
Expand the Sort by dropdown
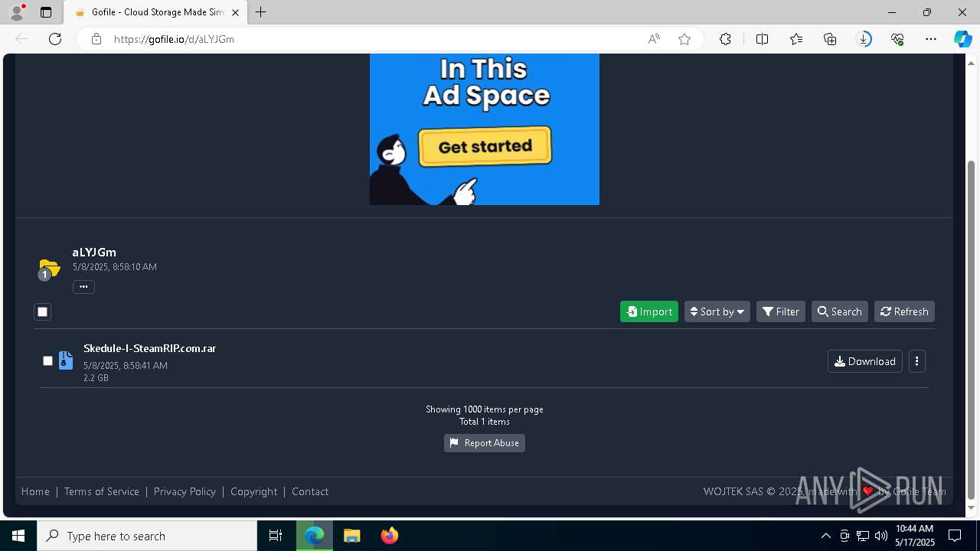pyautogui.click(x=717, y=311)
